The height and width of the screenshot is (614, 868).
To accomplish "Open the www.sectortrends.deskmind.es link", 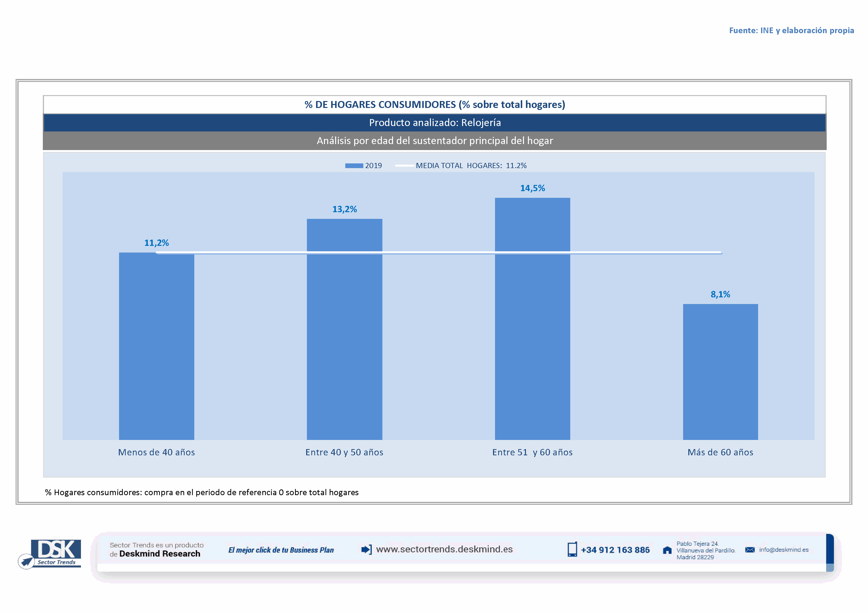I will [x=444, y=549].
